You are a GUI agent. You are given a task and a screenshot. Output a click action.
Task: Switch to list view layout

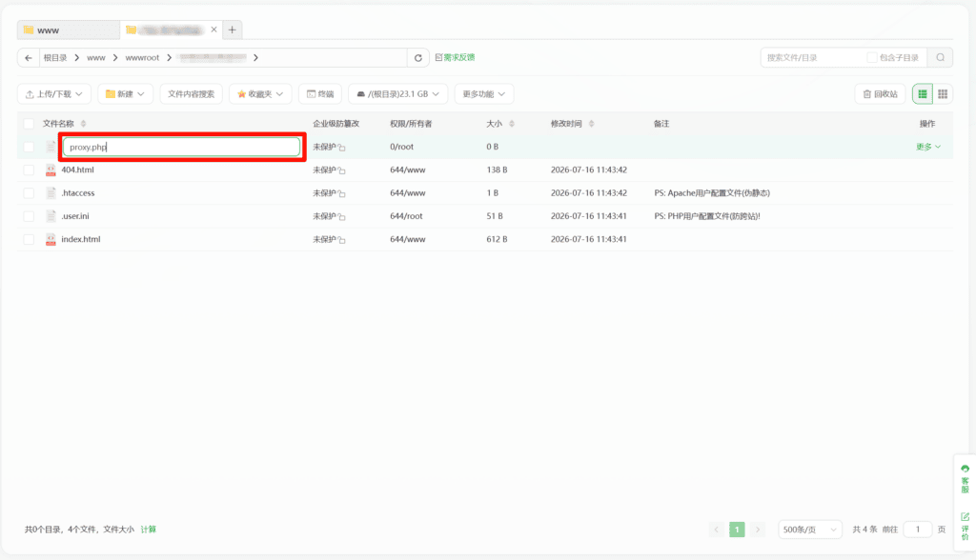tap(923, 94)
